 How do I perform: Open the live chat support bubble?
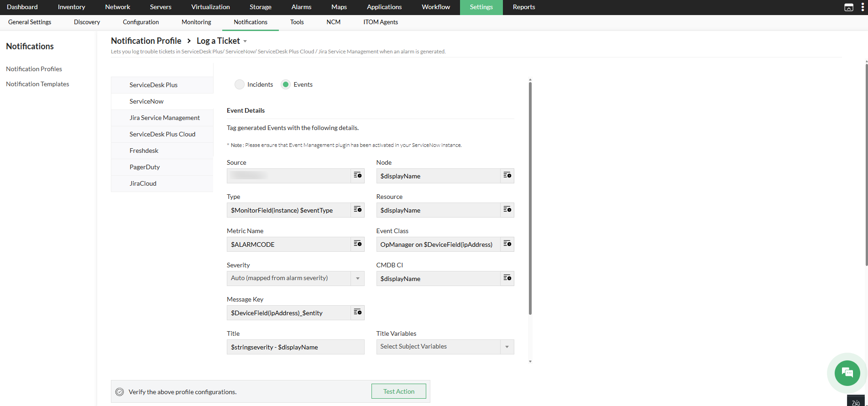(847, 373)
